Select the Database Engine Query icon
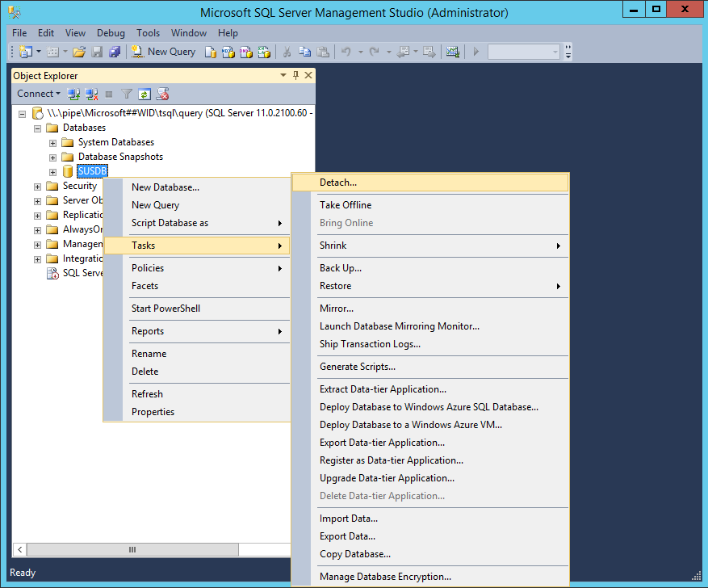Viewport: 708px width, 588px height. (x=210, y=52)
